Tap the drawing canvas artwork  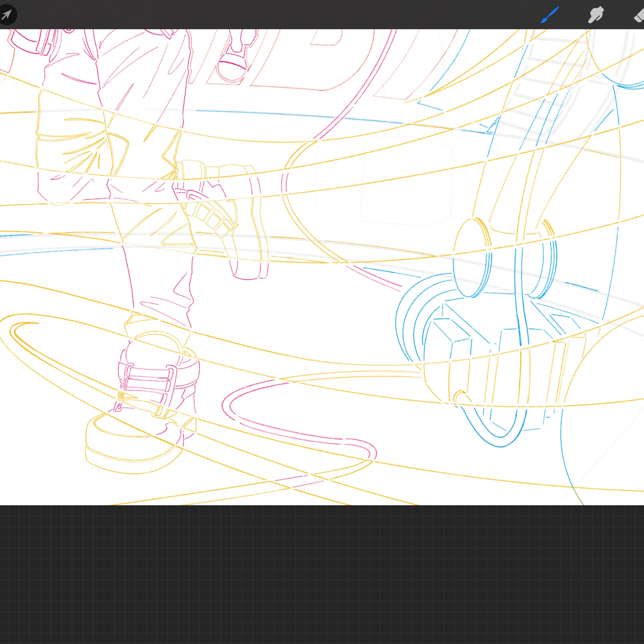click(322, 267)
